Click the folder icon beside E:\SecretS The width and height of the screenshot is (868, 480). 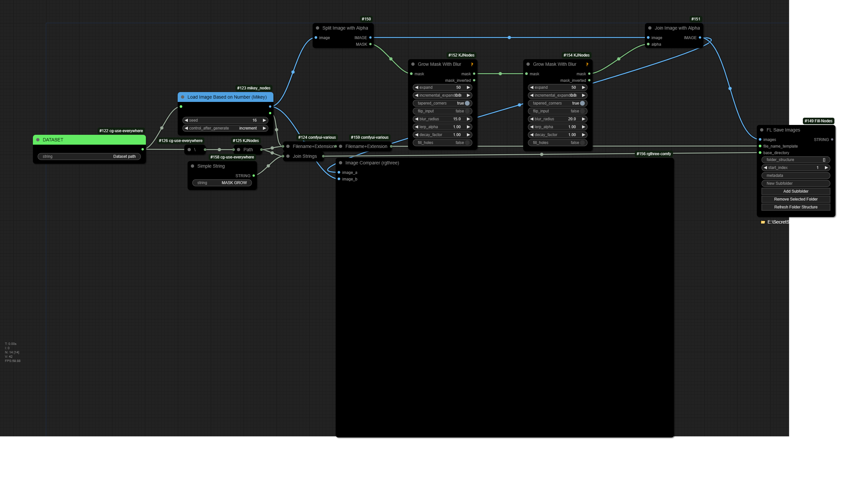pyautogui.click(x=763, y=222)
